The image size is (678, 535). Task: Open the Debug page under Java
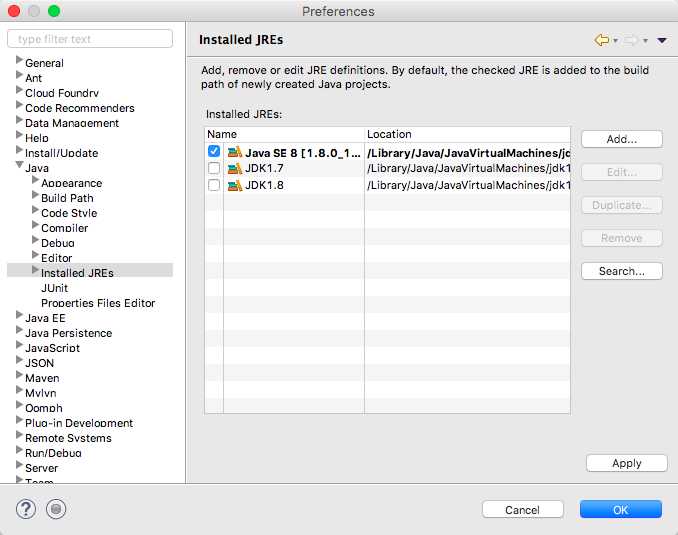coord(58,243)
